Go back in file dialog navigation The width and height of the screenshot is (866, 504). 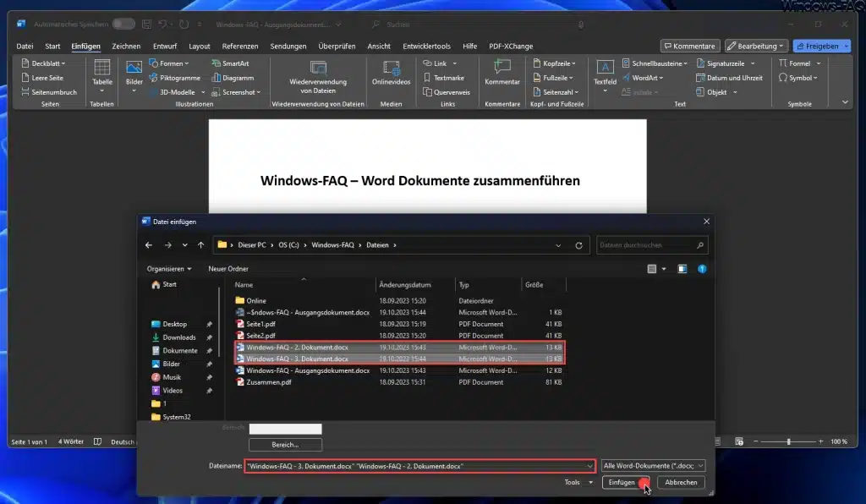pos(149,245)
